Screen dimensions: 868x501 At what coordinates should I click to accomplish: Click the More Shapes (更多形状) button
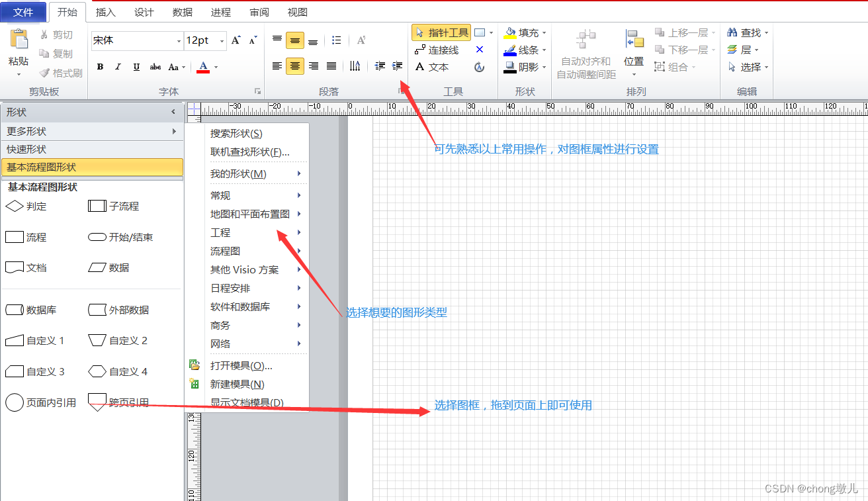(x=92, y=131)
